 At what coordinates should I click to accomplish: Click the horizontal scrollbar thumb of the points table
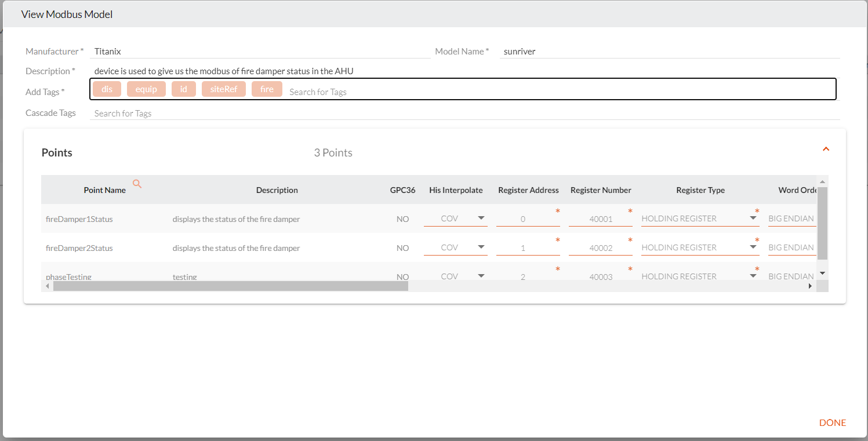click(230, 286)
